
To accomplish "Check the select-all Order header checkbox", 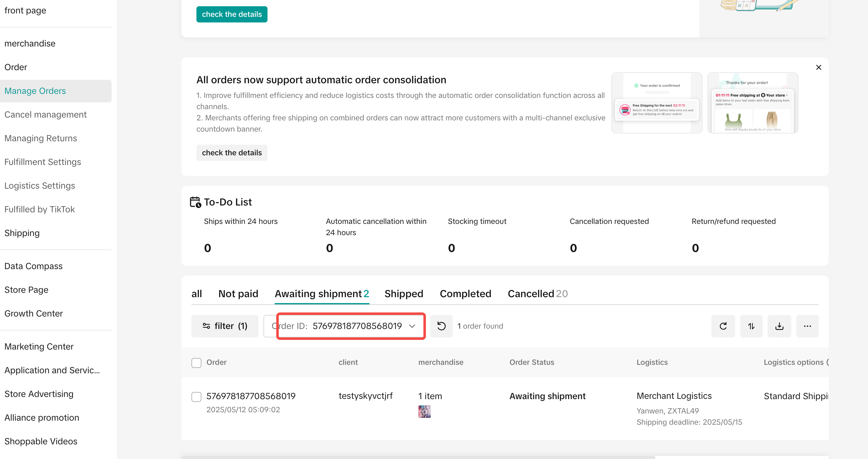I will point(196,363).
